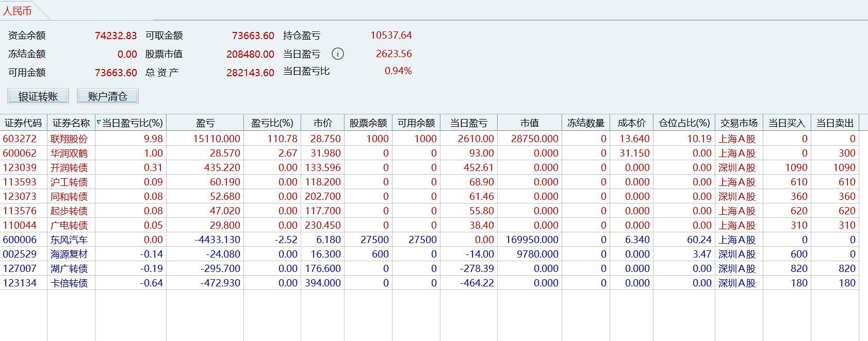Viewport: 868px width, 341px height.
Task: Click the 仓位占比(%) column header
Action: pos(684,123)
